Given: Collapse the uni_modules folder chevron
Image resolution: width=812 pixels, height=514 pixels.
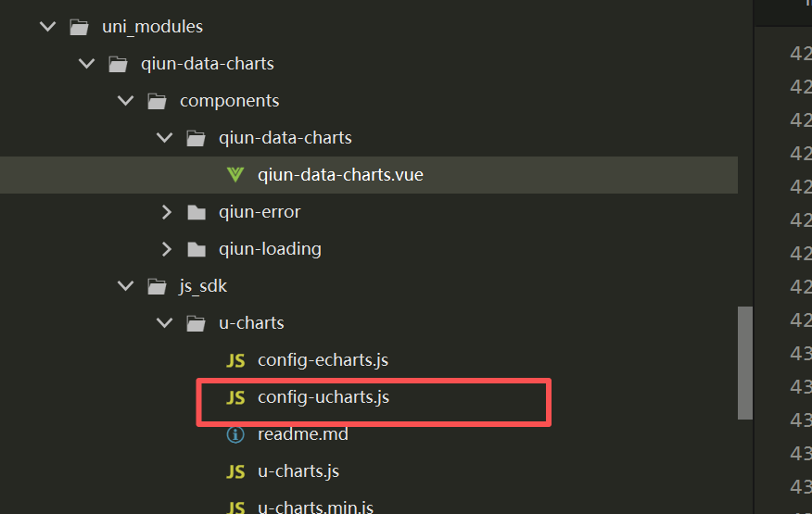Looking at the screenshot, I should coord(47,27).
